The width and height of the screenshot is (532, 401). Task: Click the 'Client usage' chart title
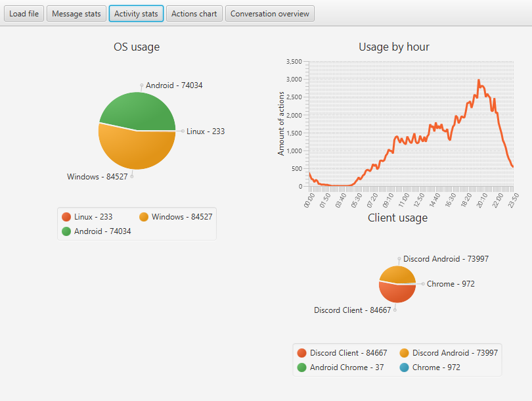(397, 218)
